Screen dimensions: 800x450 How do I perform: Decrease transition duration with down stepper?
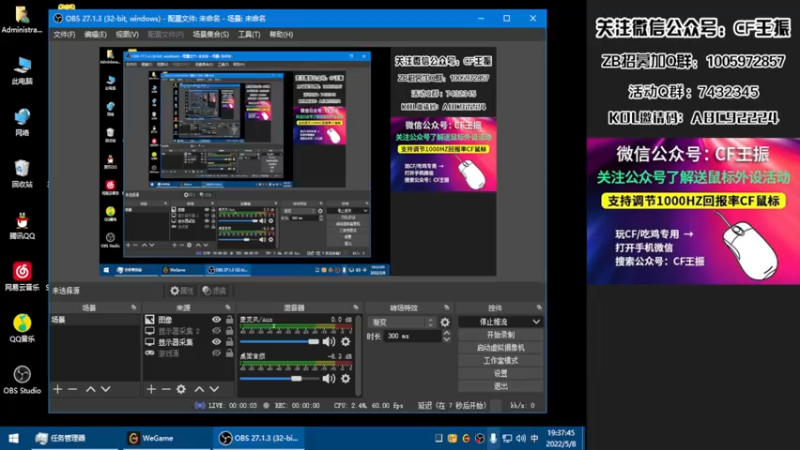pyautogui.click(x=446, y=339)
